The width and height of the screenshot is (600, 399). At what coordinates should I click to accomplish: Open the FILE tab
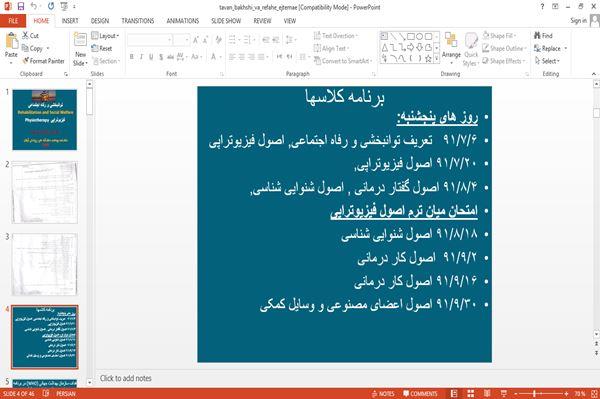tap(13, 21)
